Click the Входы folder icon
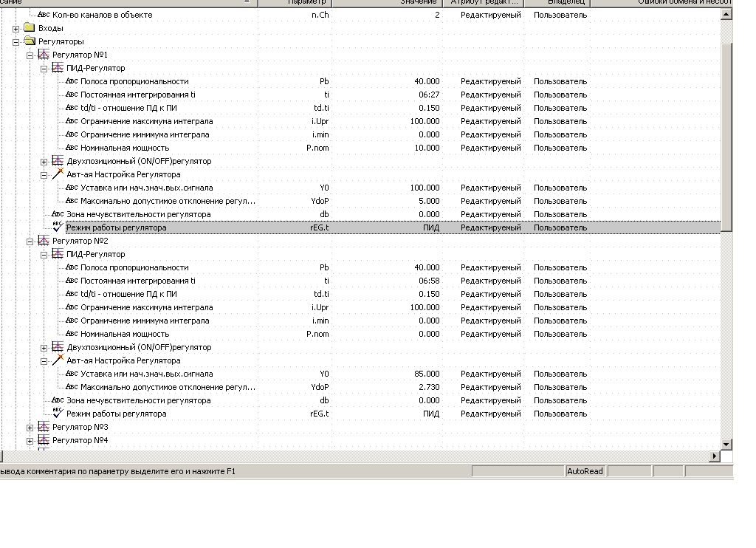Image resolution: width=756 pixels, height=548 pixels. pos(30,28)
